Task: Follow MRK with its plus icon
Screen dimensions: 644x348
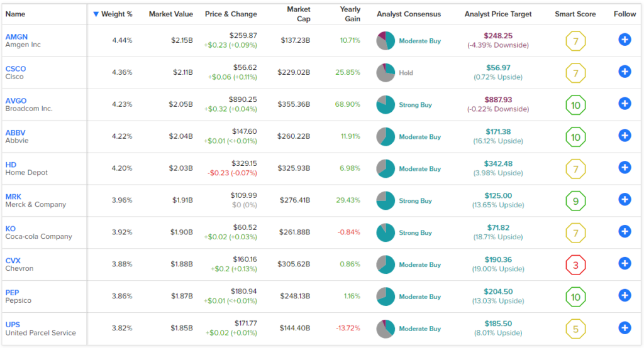Action: (x=625, y=200)
